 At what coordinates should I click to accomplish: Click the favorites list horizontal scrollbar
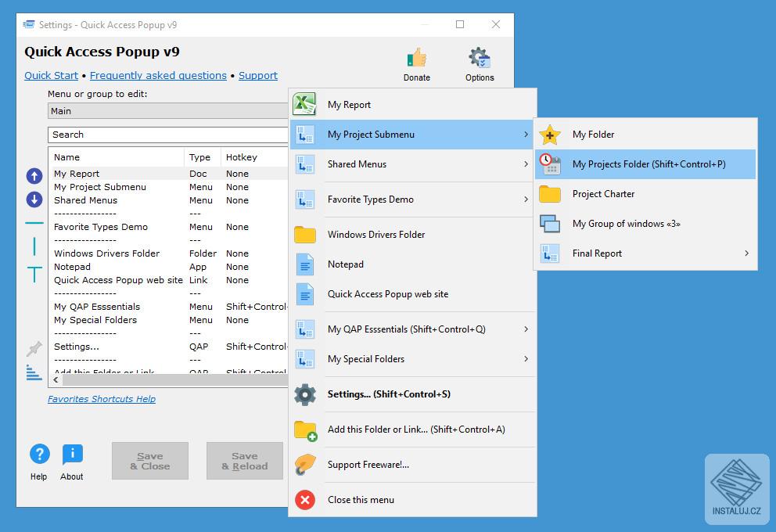[x=174, y=380]
